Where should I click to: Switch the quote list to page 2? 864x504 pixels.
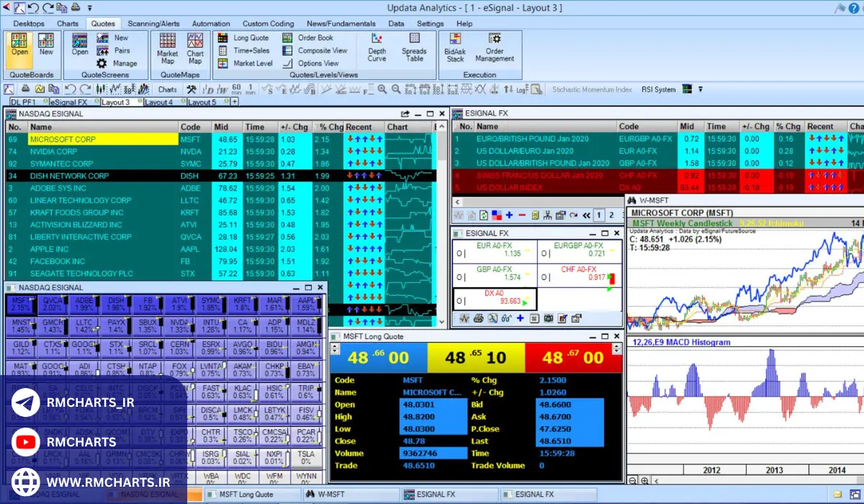point(611,215)
